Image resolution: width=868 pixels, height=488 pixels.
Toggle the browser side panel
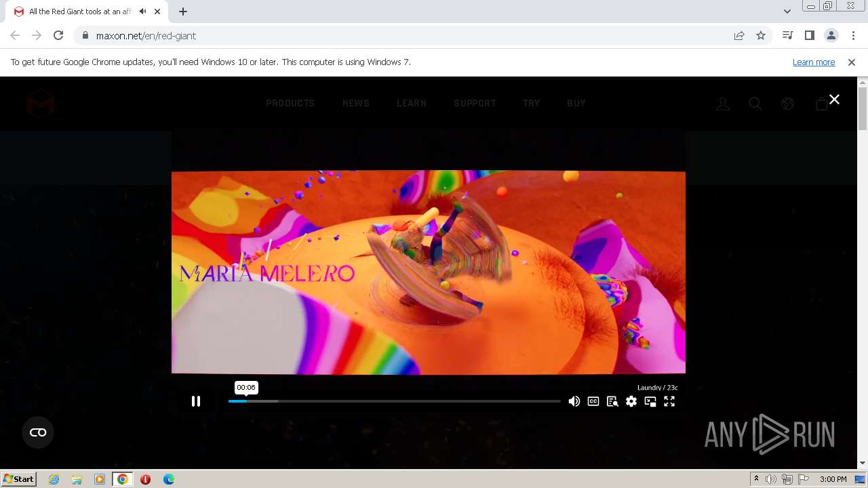pos(809,35)
